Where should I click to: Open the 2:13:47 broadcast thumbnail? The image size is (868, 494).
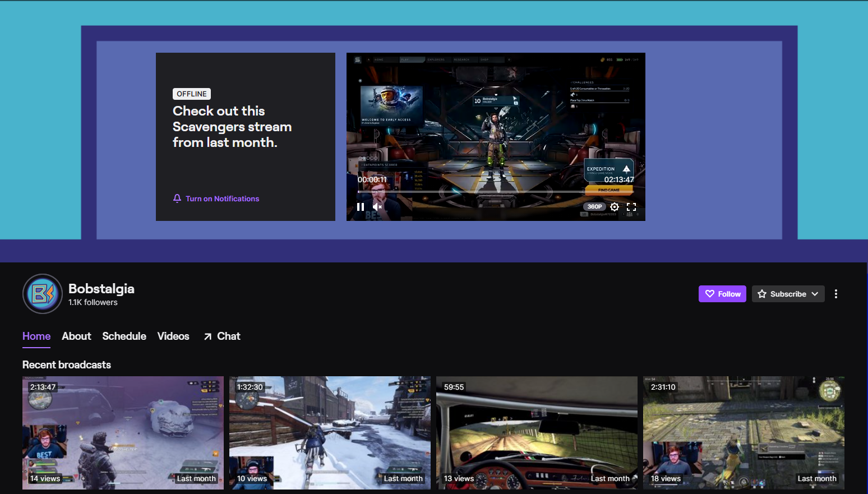(x=123, y=432)
